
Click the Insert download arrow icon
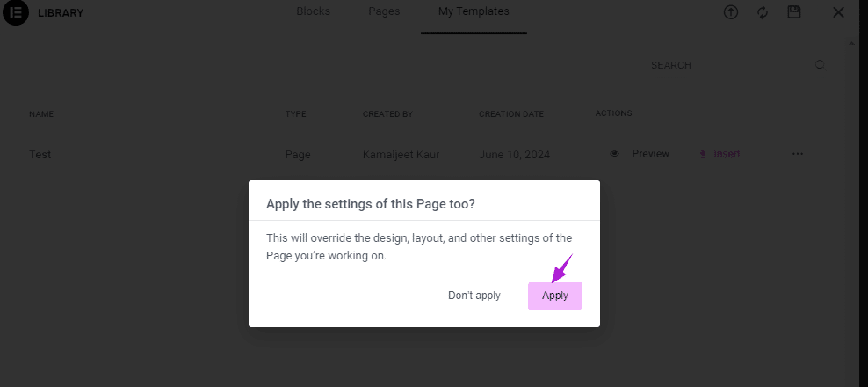[703, 154]
